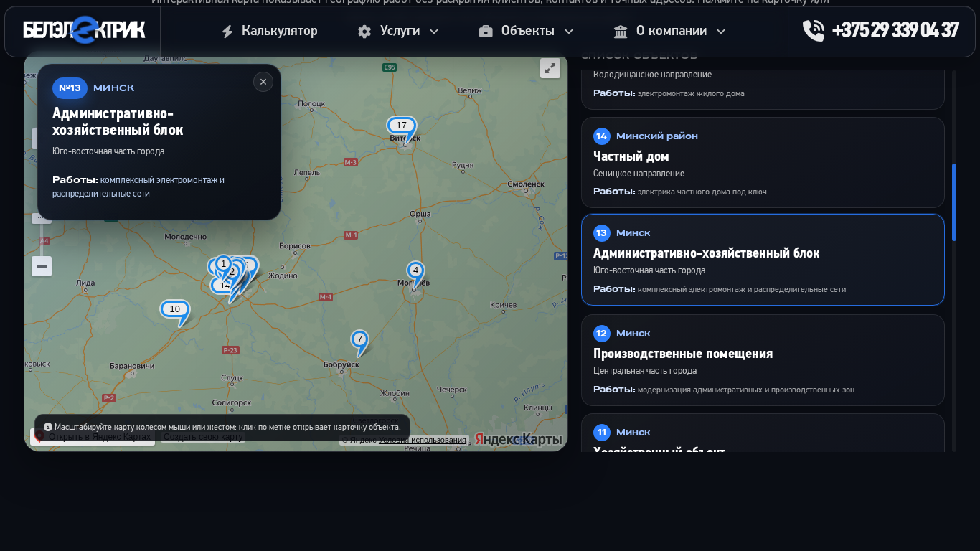Open the Объекты menu
This screenshot has width=980, height=551.
[x=527, y=32]
